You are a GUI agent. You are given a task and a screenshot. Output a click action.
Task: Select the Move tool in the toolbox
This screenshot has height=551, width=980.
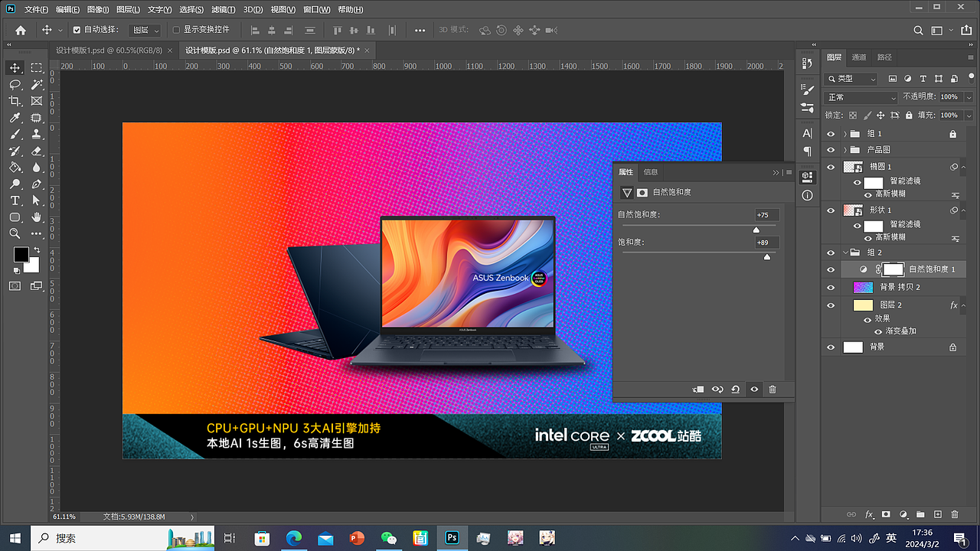point(15,68)
